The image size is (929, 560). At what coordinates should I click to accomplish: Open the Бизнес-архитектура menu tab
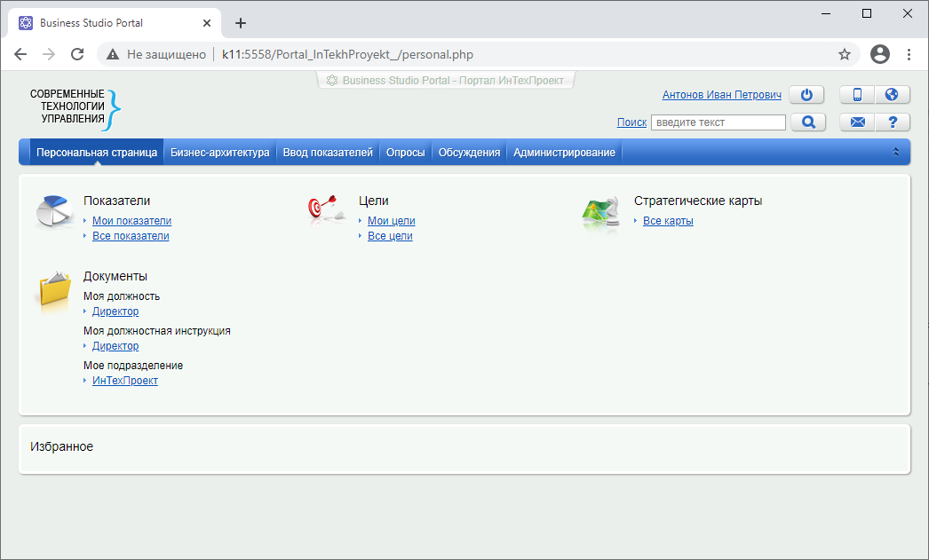click(219, 153)
